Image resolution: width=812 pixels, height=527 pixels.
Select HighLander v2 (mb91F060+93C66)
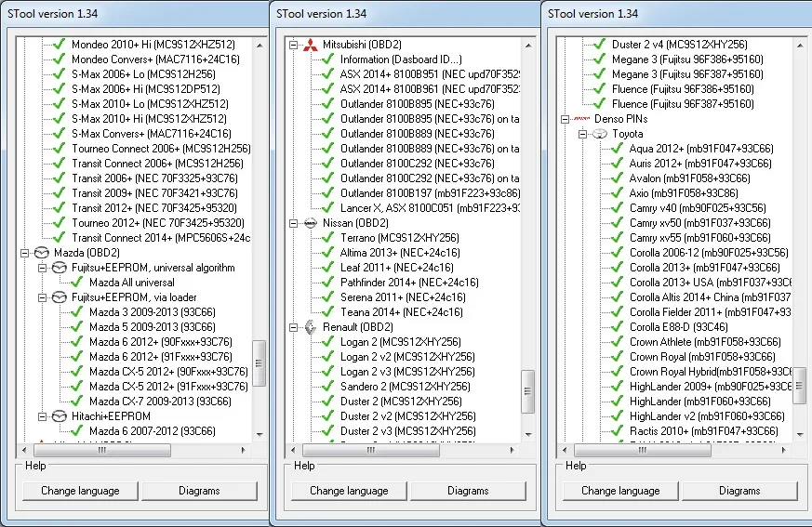point(707,416)
